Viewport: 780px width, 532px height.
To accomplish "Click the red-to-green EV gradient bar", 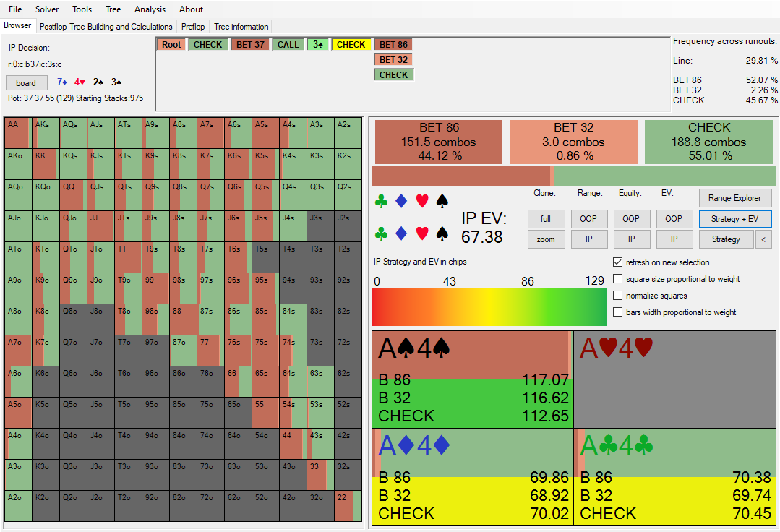I will (x=489, y=307).
